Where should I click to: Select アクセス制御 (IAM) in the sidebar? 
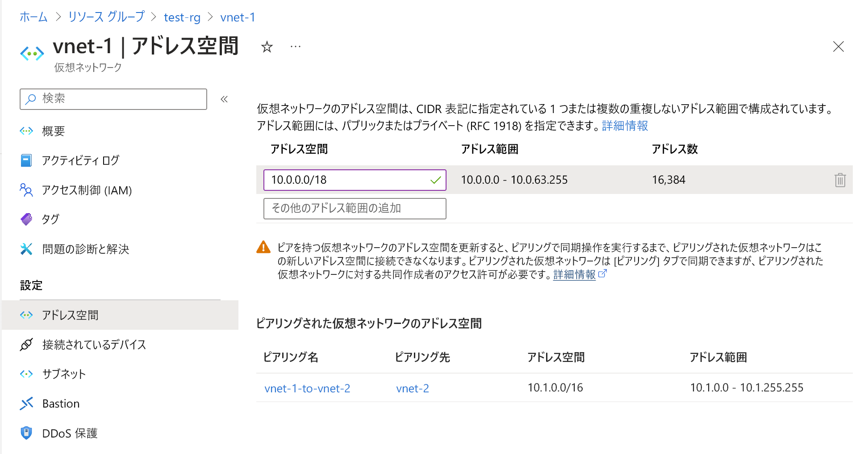click(x=86, y=190)
